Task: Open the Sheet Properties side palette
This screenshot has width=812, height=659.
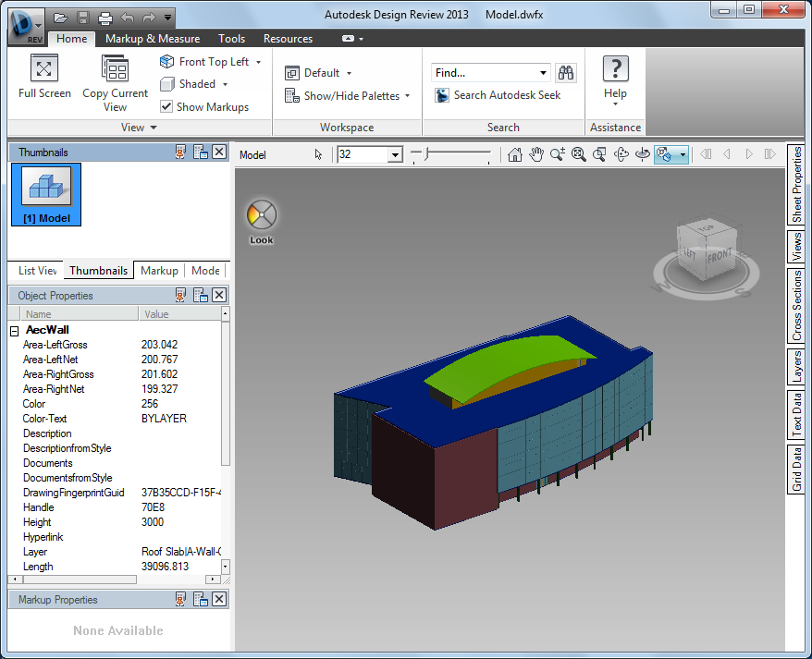Action: pos(796,184)
